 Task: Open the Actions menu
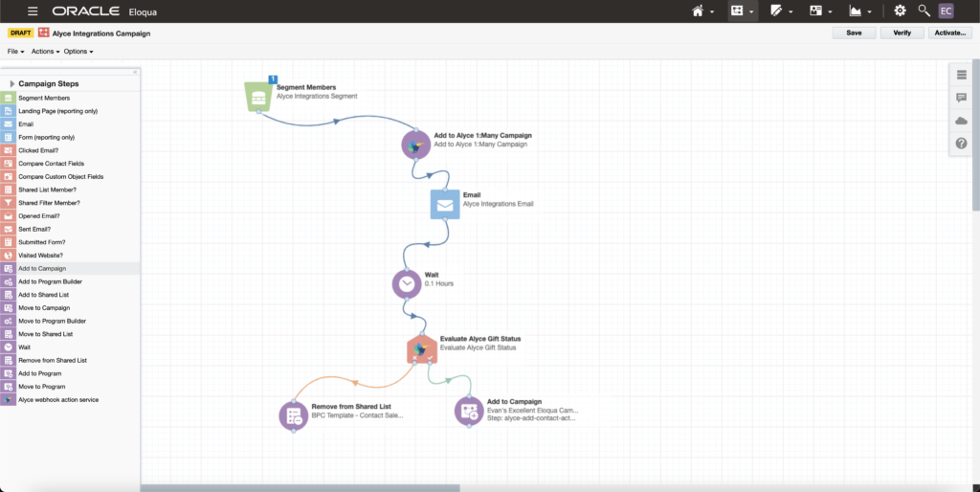click(x=45, y=52)
